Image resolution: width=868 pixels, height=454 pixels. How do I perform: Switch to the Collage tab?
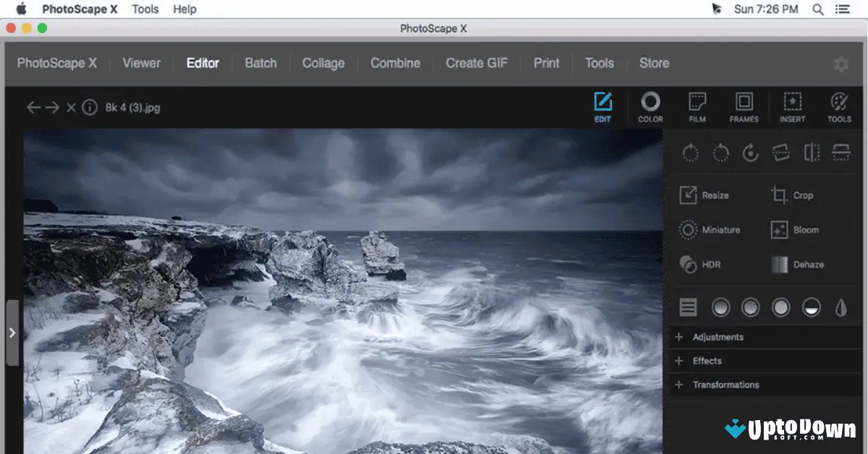pyautogui.click(x=323, y=64)
